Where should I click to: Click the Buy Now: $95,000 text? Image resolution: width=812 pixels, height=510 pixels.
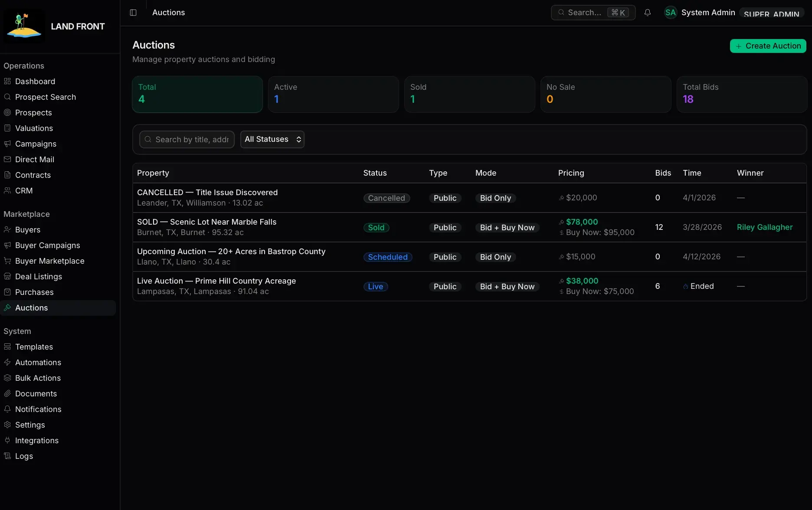(600, 232)
